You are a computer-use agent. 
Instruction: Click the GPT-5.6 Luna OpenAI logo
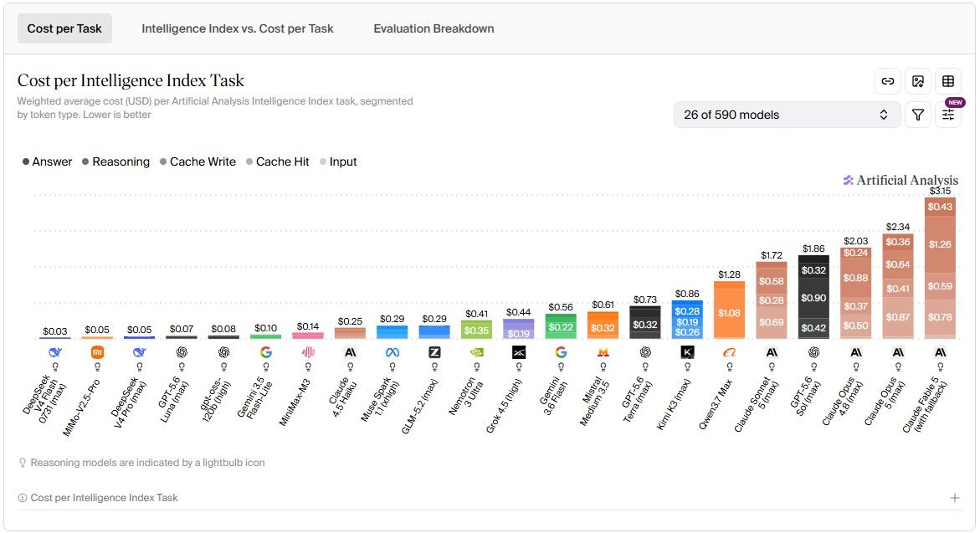182,352
